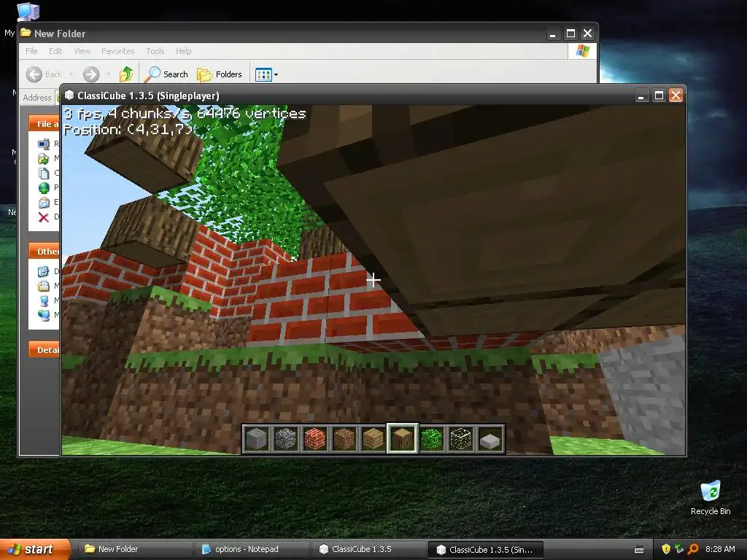This screenshot has height=560, width=747.
Task: Open the Tools menu in New Folder
Action: click(155, 51)
